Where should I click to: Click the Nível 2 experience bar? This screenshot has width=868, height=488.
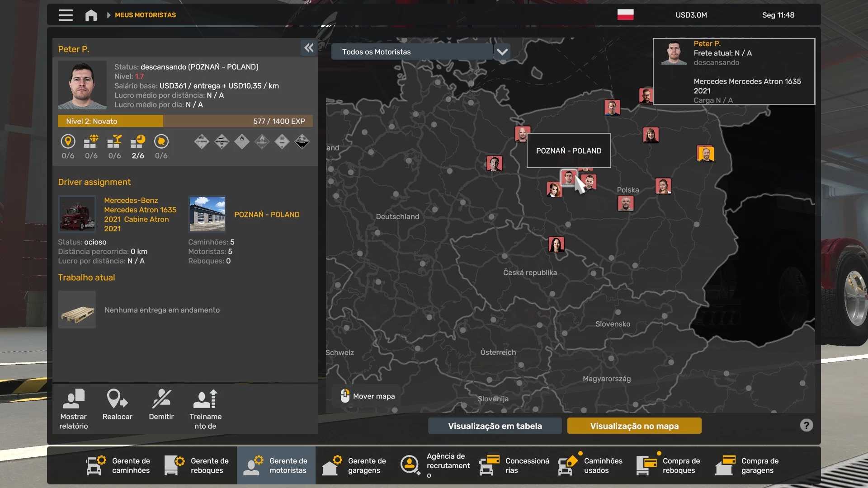[185, 121]
